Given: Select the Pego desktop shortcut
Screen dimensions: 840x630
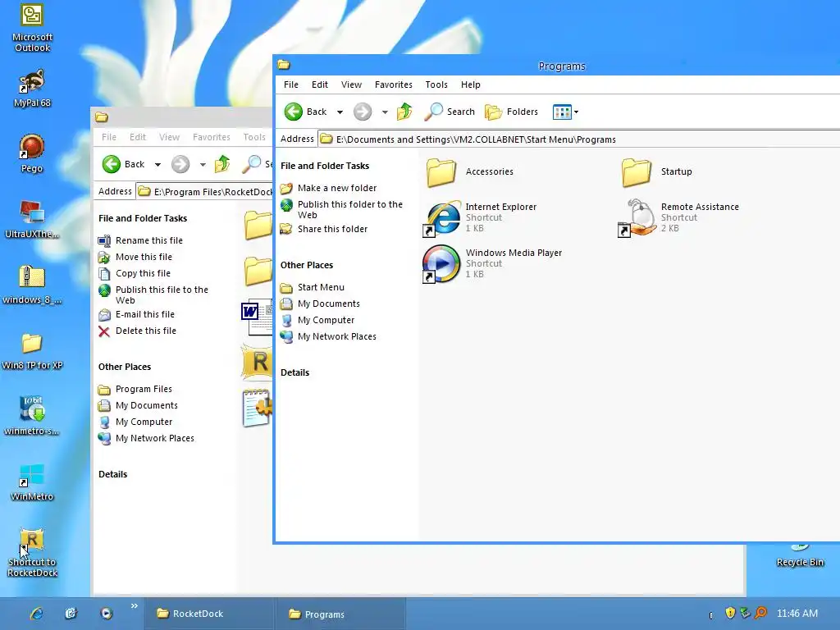Looking at the screenshot, I should coord(32,153).
